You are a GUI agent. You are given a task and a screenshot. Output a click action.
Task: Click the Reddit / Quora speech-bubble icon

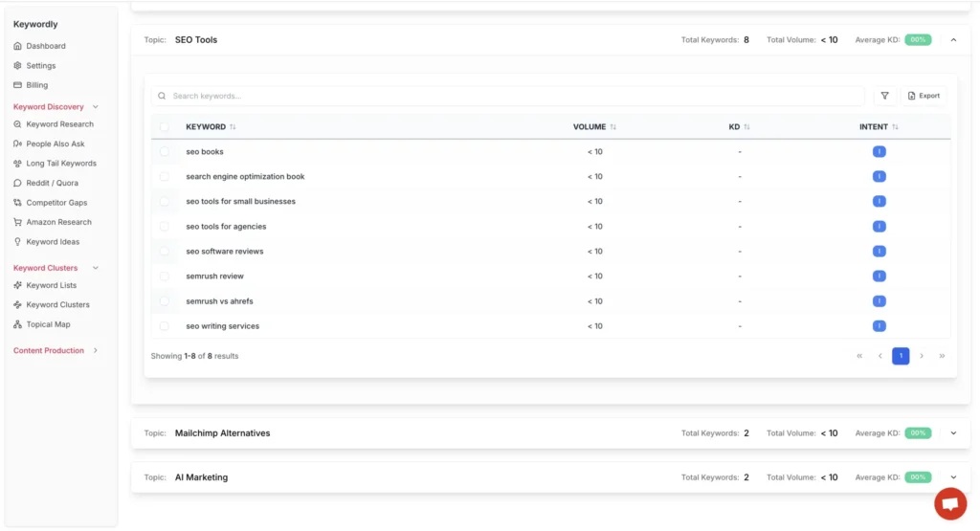click(x=17, y=183)
